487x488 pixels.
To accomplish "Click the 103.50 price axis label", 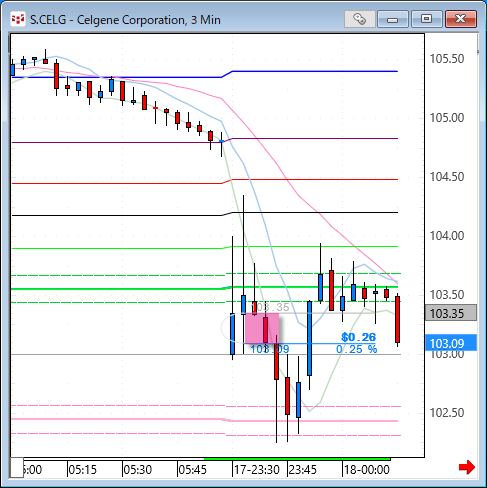I will (x=447, y=295).
